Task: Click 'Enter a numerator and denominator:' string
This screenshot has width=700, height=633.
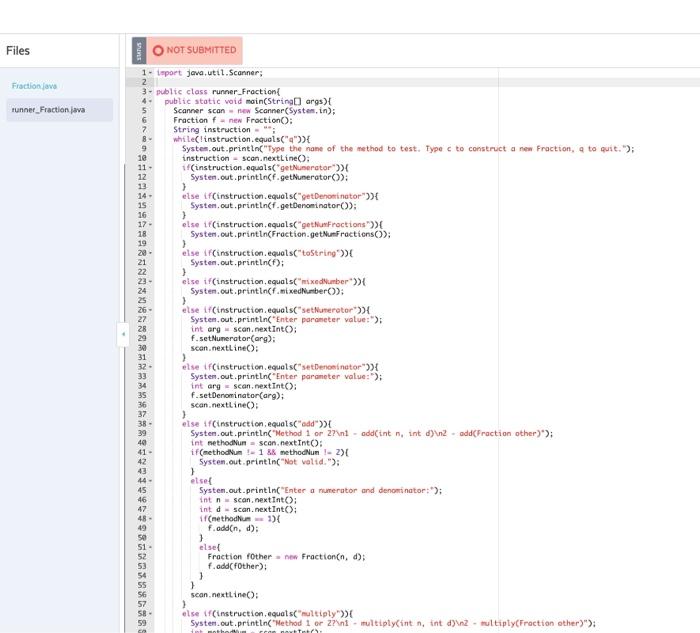Action: click(358, 490)
